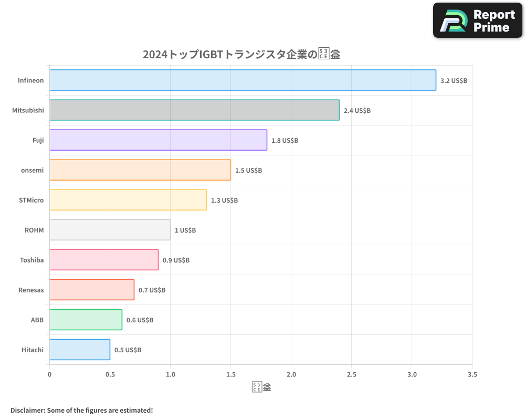Select the Fuji purple bar
525x420 pixels.
click(157, 140)
